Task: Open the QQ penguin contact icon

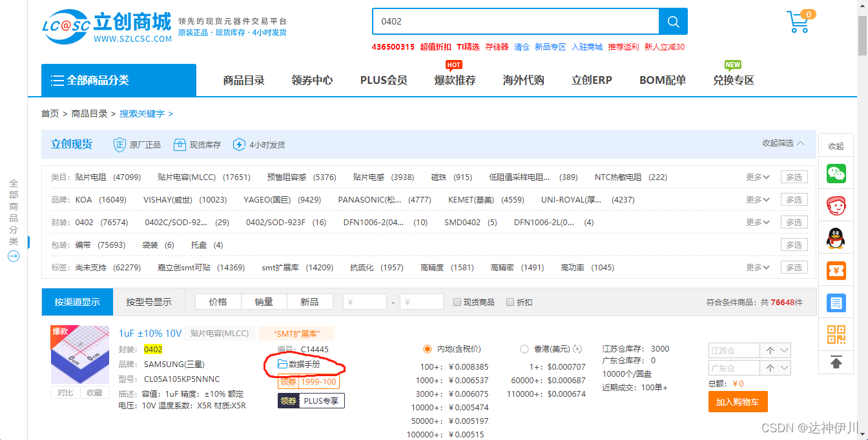Action: 836,238
